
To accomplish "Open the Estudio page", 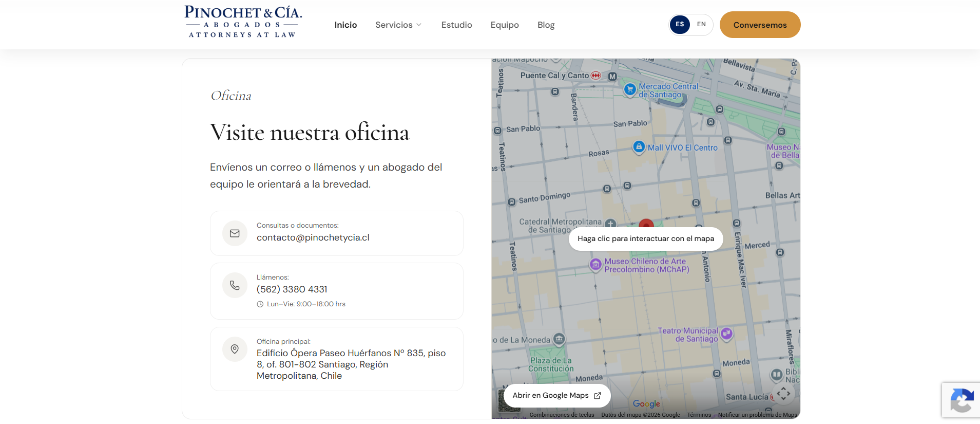I will pos(456,25).
